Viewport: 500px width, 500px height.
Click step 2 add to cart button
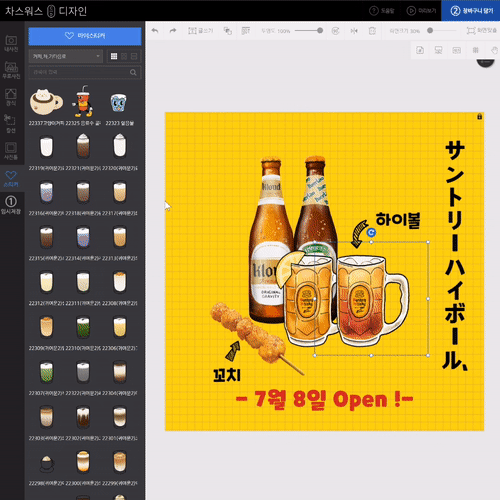471,11
